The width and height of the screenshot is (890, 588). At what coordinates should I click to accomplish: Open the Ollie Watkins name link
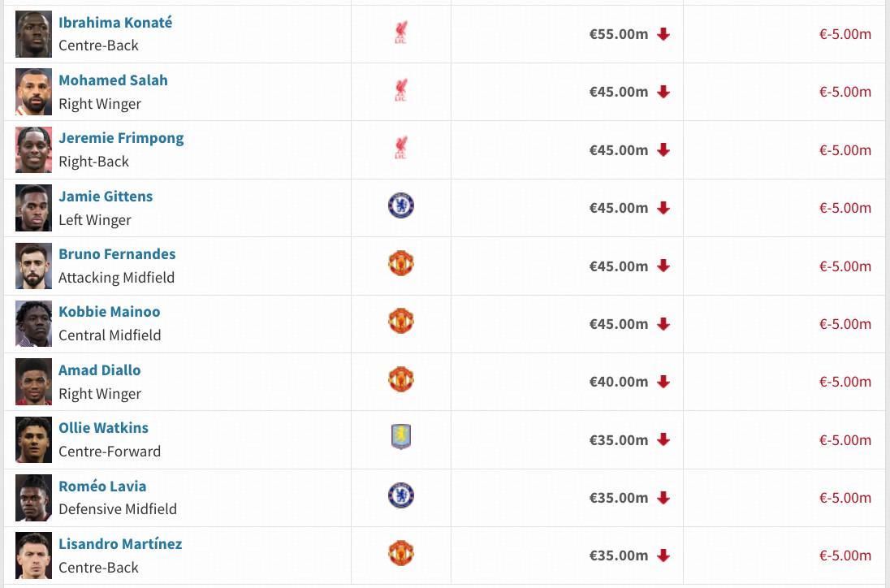click(x=103, y=428)
